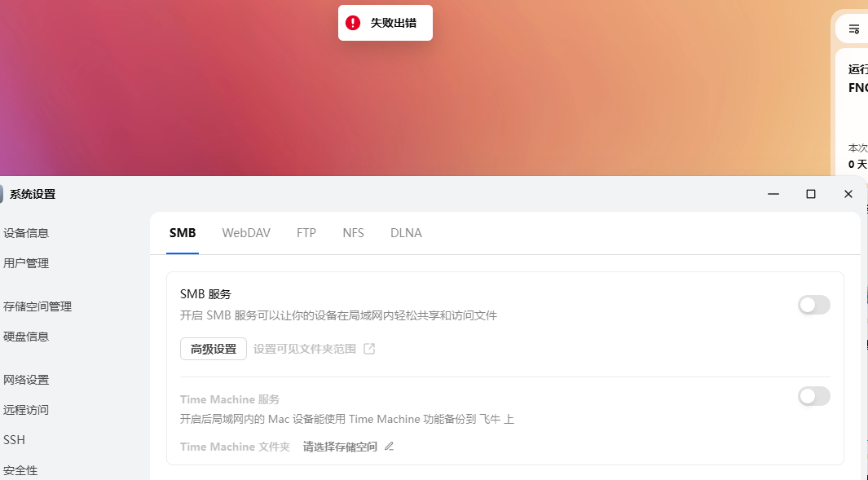
Task: Click the pencil icon to edit Time Machine 文件夹
Action: [x=389, y=447]
